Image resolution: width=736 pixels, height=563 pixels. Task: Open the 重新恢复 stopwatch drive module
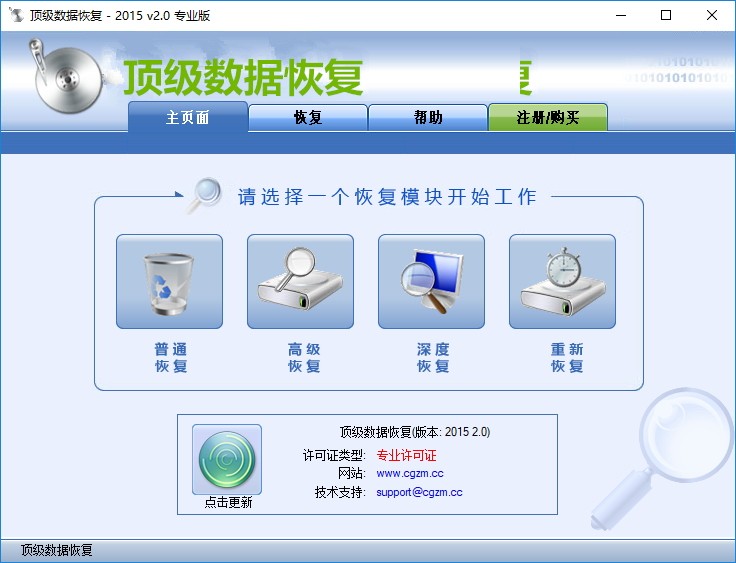click(x=562, y=281)
